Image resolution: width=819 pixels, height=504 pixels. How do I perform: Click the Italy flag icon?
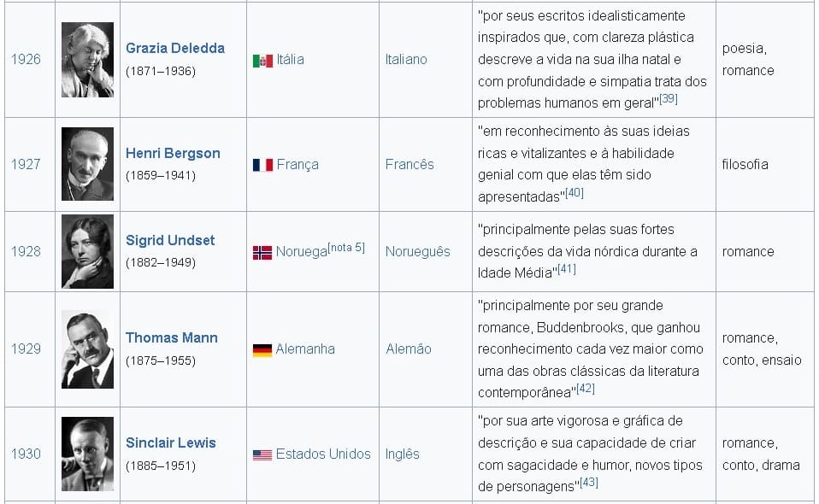(x=262, y=61)
